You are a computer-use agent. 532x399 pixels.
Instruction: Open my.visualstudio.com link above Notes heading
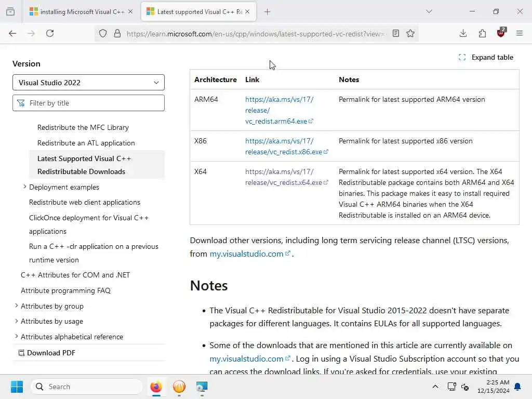click(x=250, y=254)
